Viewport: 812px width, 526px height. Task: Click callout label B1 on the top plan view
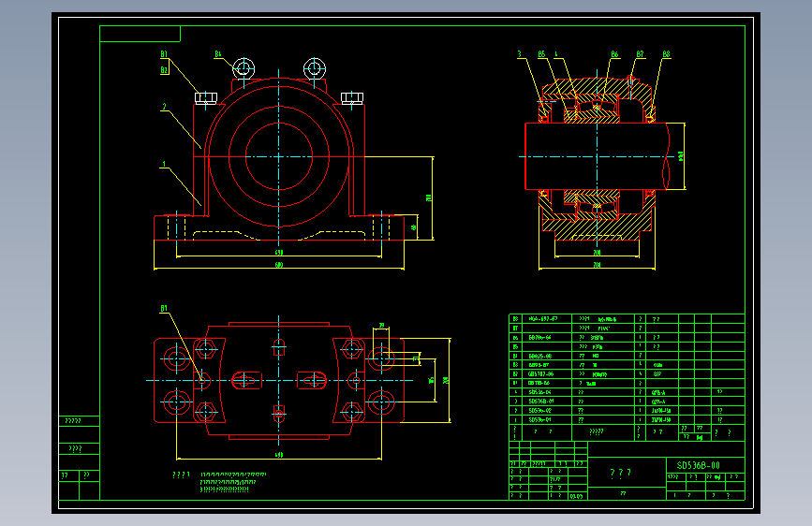pyautogui.click(x=164, y=309)
